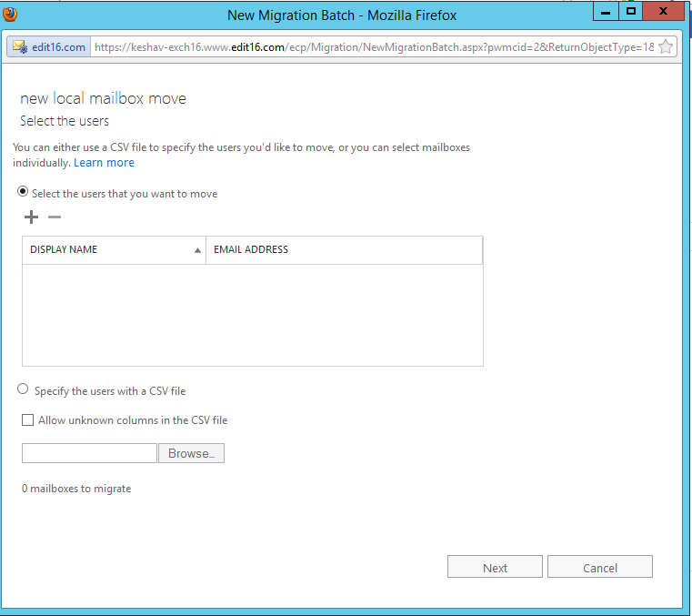
Task: Focus the CSV file path field
Action: pyautogui.click(x=90, y=453)
